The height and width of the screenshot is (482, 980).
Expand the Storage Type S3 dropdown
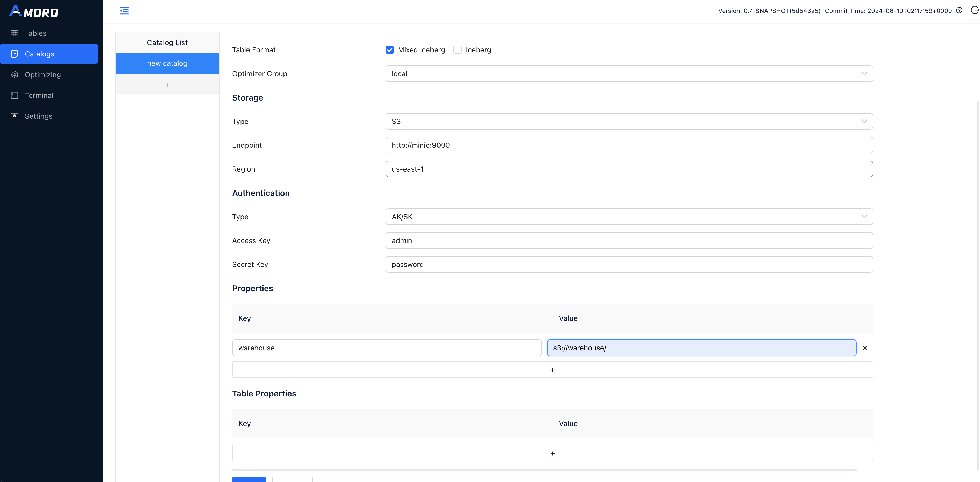pos(629,121)
